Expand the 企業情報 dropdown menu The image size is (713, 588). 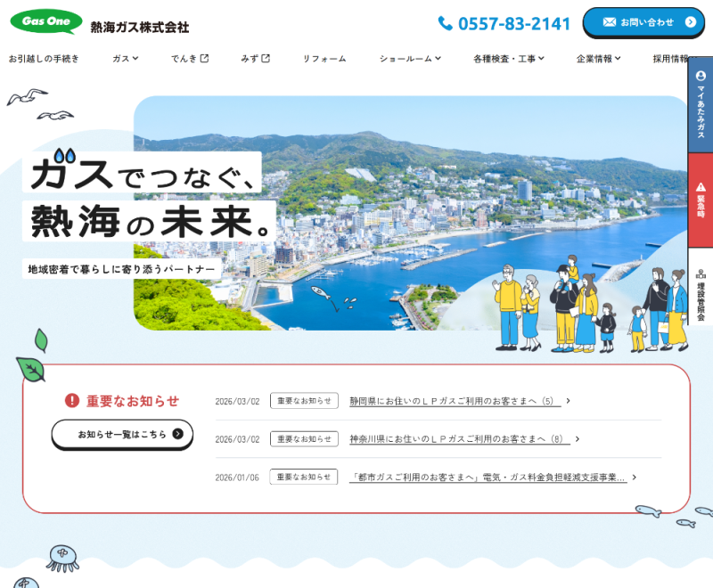tap(598, 59)
